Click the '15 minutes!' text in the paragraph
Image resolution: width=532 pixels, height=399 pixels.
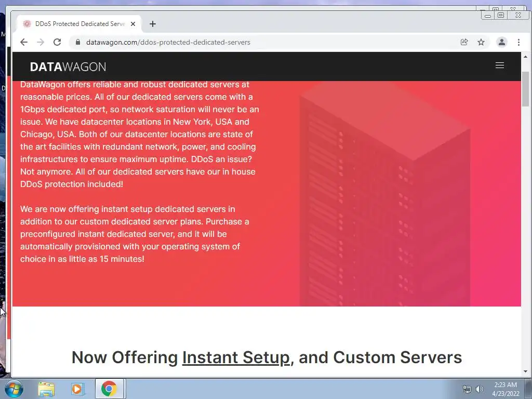pos(122,259)
